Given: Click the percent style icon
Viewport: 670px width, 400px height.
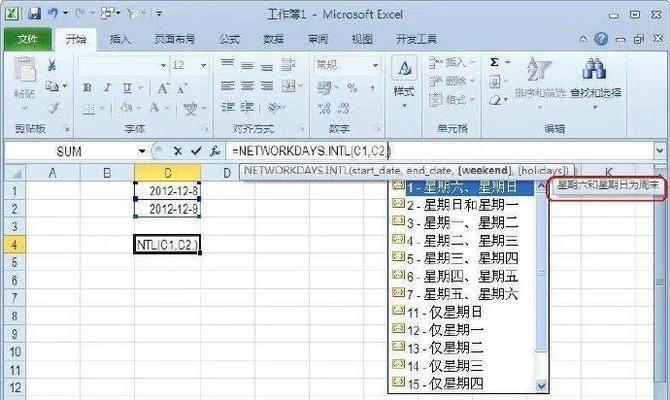Looking at the screenshot, I should [353, 88].
